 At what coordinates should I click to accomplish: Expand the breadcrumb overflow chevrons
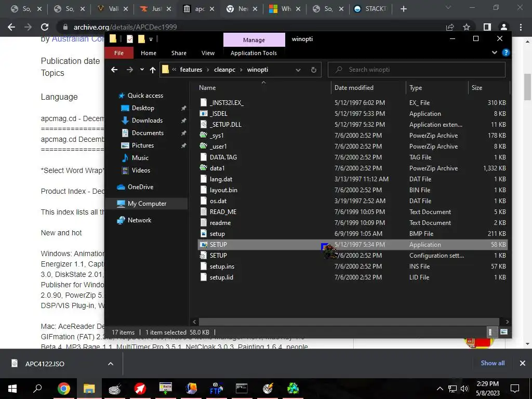tap(174, 70)
